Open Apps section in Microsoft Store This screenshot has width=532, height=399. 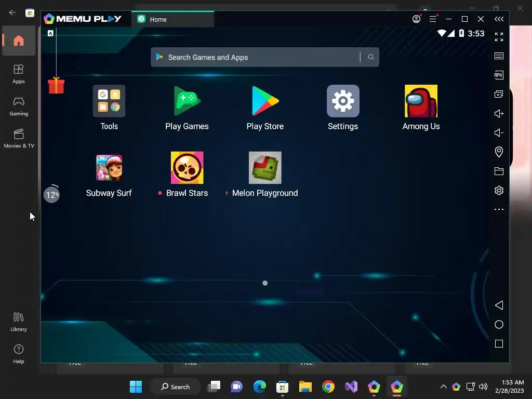pyautogui.click(x=19, y=74)
